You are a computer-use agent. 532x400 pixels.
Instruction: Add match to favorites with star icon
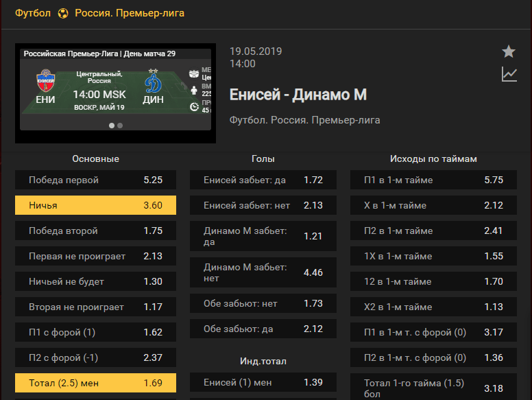(x=509, y=51)
